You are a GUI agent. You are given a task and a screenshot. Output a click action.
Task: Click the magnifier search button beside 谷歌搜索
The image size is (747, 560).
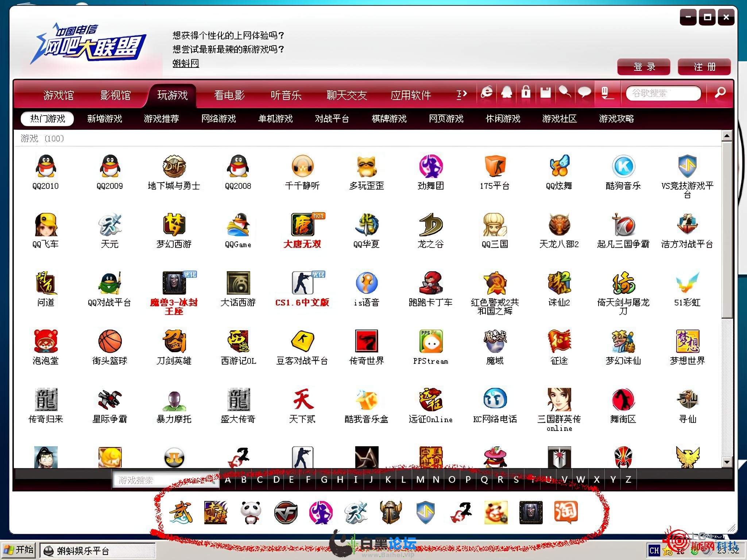pos(720,93)
